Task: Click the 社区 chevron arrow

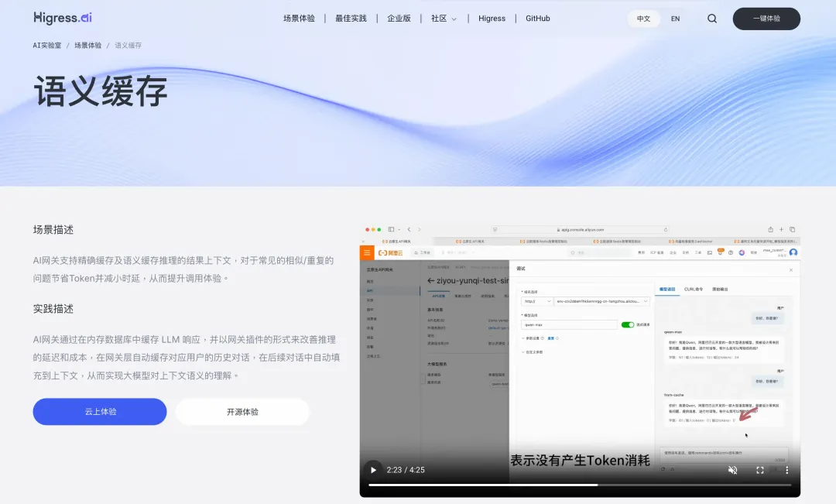Action: point(454,19)
